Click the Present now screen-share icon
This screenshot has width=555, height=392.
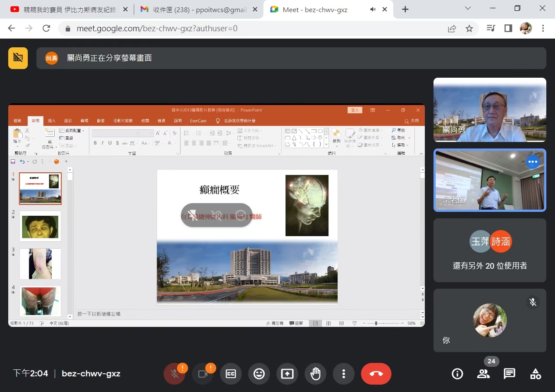coord(287,374)
